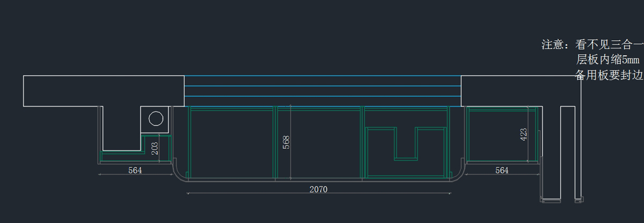Image resolution: width=644 pixels, height=223 pixels.
Task: Click the green L-shaped panel beside 203
Action: point(122,156)
